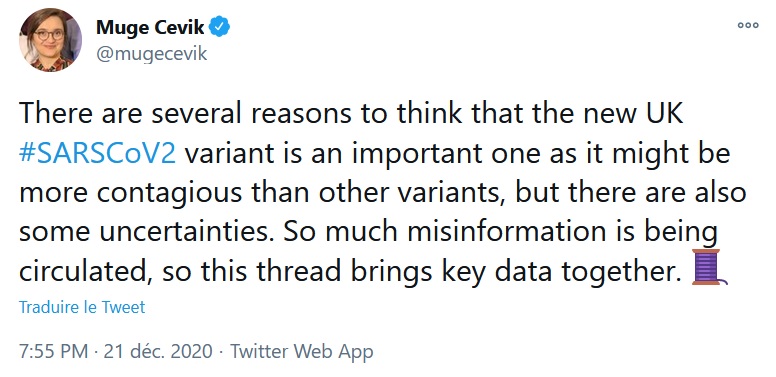This screenshot has width=776, height=377.
Task: Click the 21 déc. 2020 date
Action: tap(158, 352)
